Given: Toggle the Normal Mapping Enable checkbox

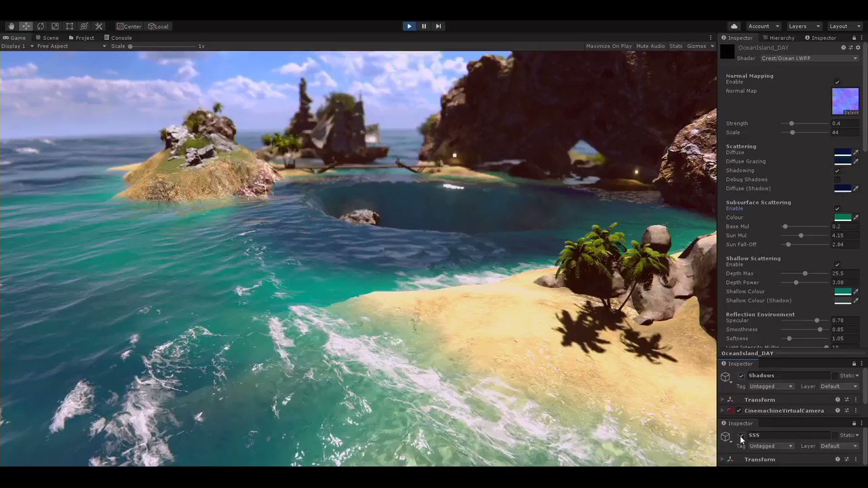Looking at the screenshot, I should tap(837, 82).
